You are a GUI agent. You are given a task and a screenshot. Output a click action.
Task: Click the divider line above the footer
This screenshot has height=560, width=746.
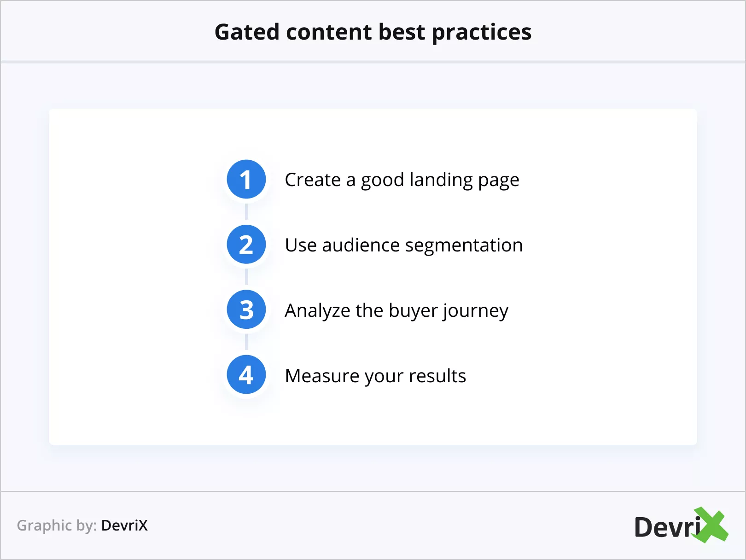tap(373, 491)
